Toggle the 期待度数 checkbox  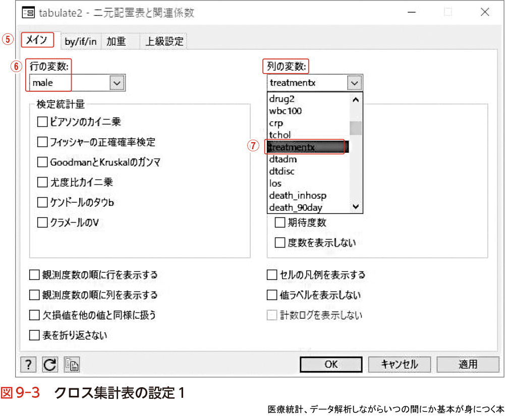[x=279, y=222]
